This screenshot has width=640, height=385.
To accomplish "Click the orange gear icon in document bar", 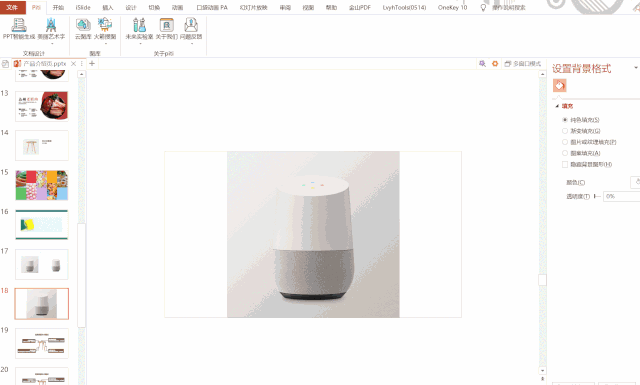I will pos(495,64).
